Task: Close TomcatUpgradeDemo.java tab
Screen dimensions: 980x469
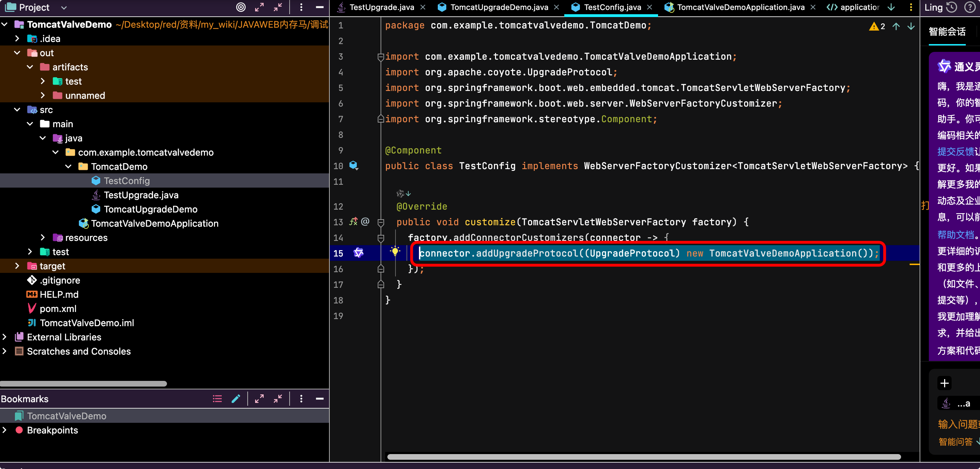Action: point(556,7)
